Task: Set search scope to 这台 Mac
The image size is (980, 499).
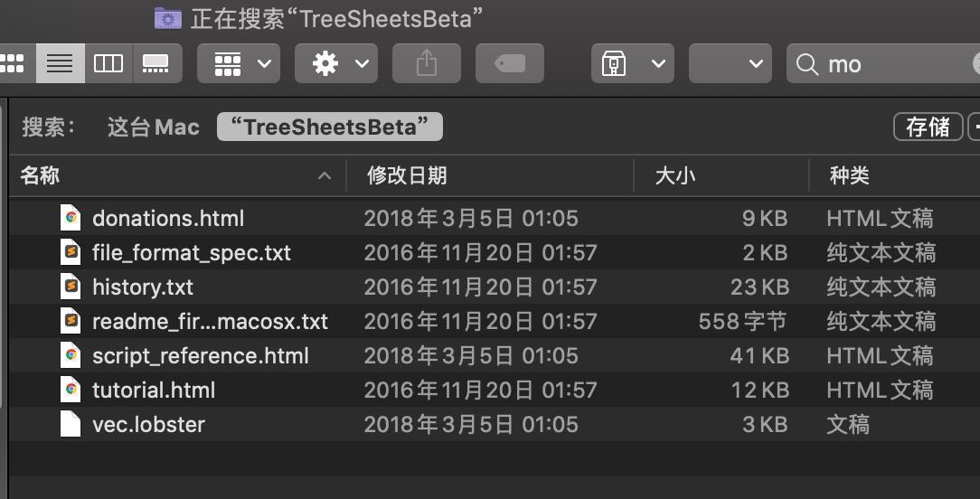Action: point(153,127)
